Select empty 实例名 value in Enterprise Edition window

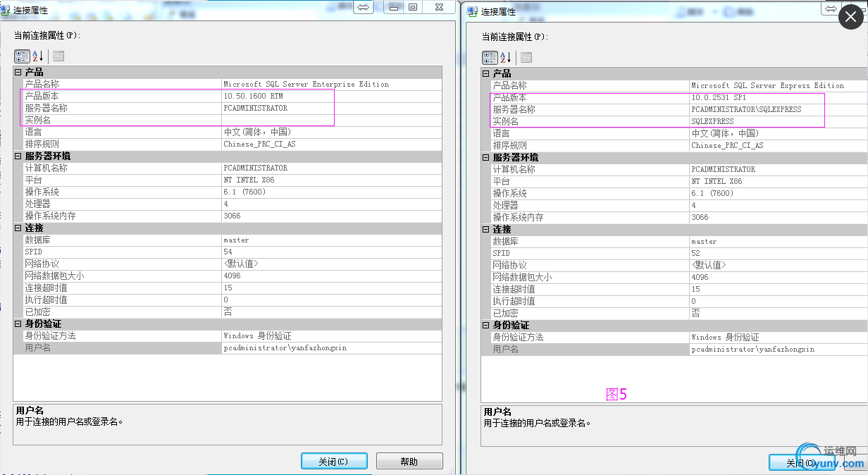(x=332, y=120)
